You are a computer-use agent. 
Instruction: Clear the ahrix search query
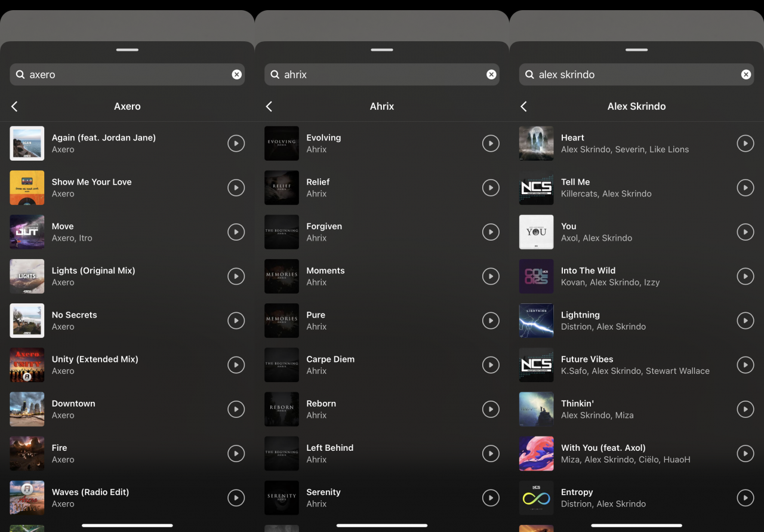point(491,75)
